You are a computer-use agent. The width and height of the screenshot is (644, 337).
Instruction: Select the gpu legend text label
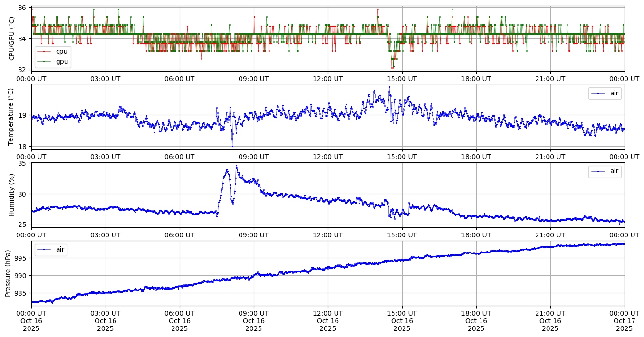point(62,61)
